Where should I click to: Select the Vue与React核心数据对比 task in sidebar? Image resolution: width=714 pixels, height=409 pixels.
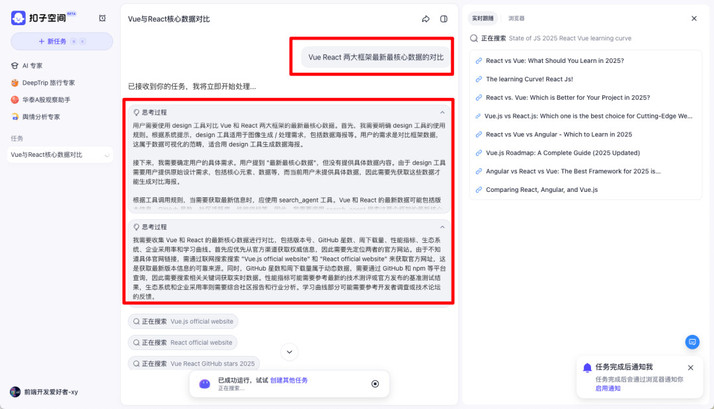(61, 155)
